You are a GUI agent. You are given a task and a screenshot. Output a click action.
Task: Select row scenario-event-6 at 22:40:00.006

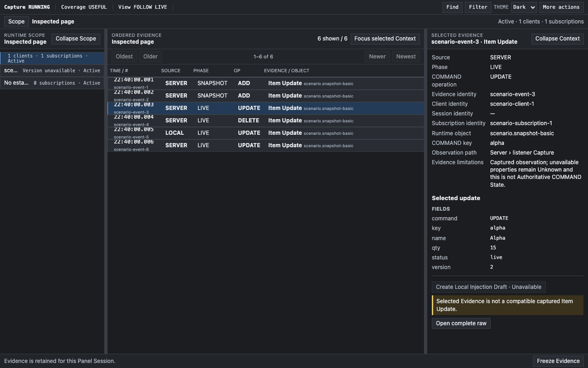[x=266, y=145]
